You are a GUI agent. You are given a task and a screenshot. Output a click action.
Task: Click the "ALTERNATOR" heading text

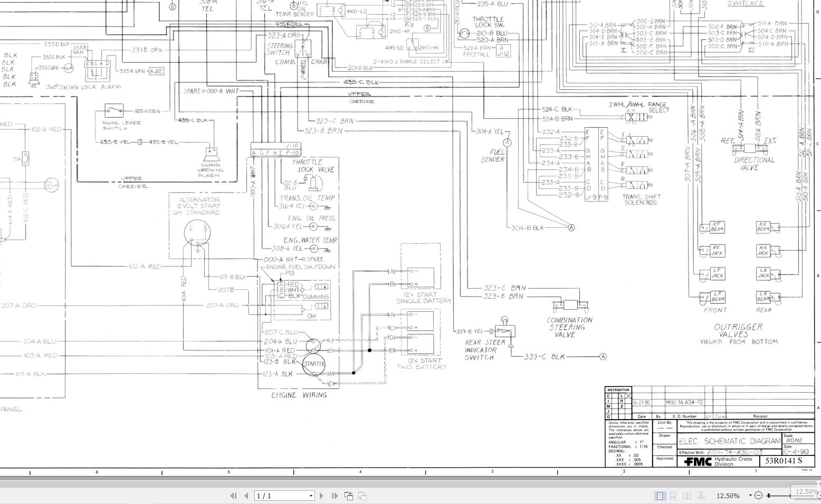[x=199, y=200]
